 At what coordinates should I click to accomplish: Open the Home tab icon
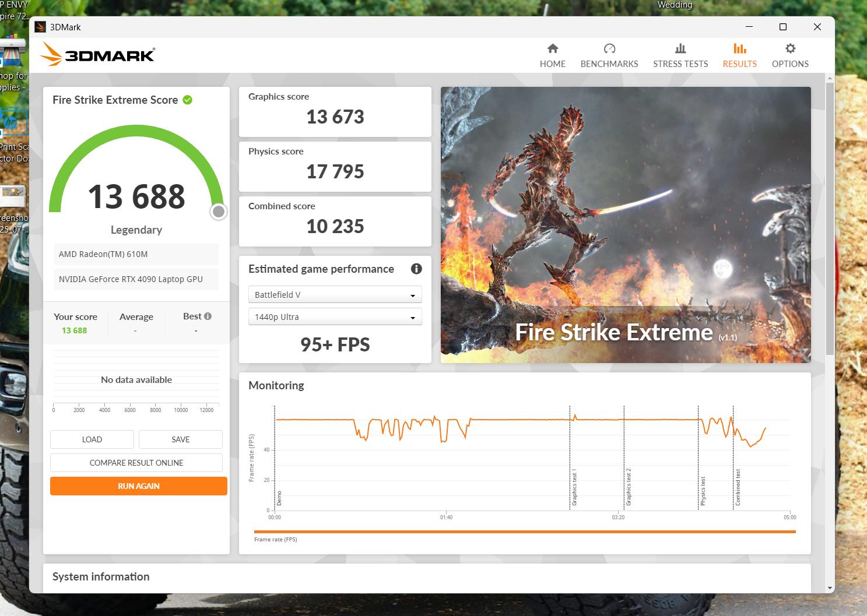tap(553, 48)
